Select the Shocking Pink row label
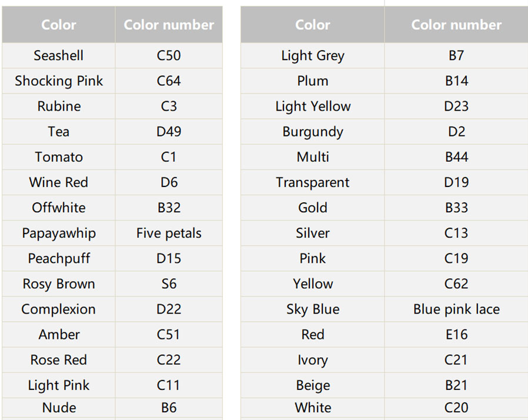This screenshot has width=528, height=420. [59, 81]
